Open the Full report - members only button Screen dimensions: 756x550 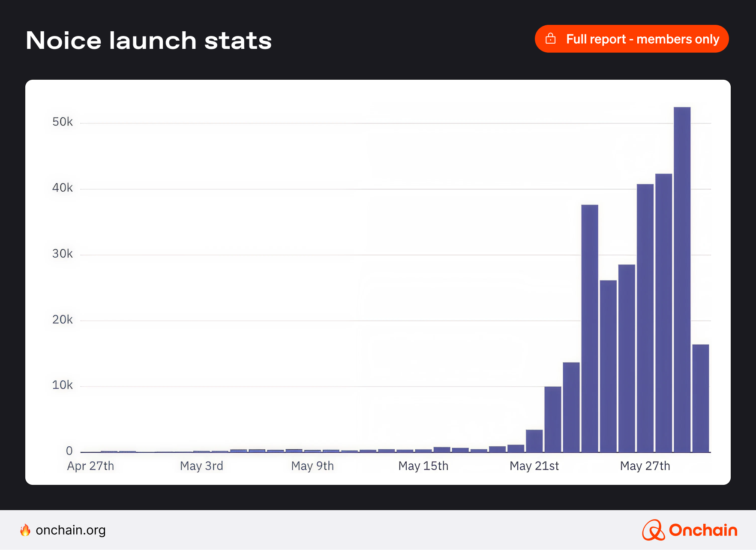coord(631,39)
